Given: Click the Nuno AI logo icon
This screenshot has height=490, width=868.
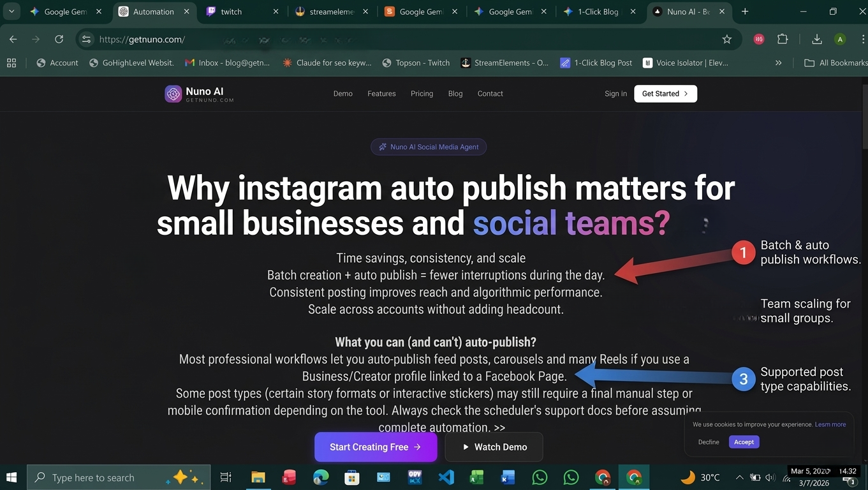Looking at the screenshot, I should click(173, 94).
